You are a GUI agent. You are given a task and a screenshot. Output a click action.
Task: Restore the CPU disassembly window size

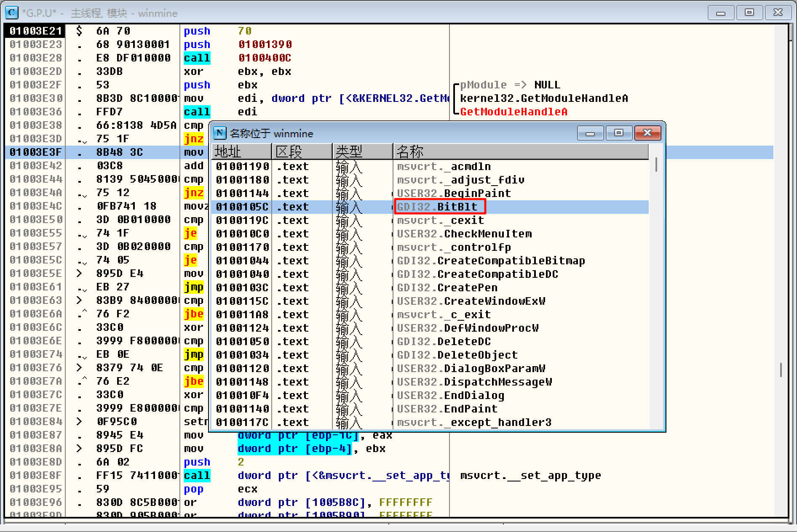coord(749,13)
